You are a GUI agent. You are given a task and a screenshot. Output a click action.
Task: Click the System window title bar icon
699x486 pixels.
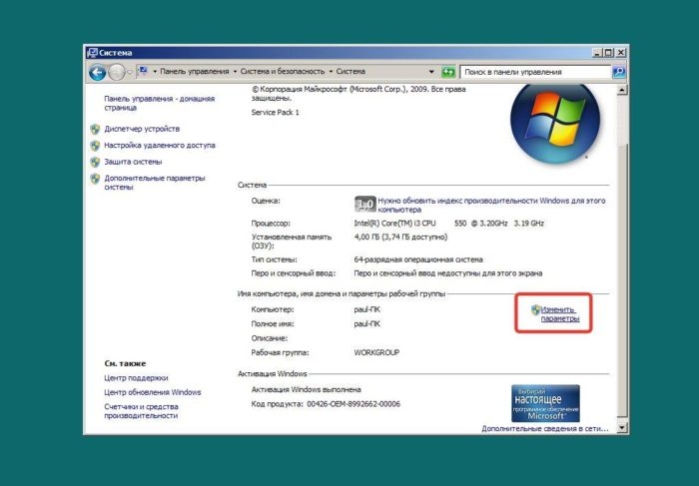[92, 53]
